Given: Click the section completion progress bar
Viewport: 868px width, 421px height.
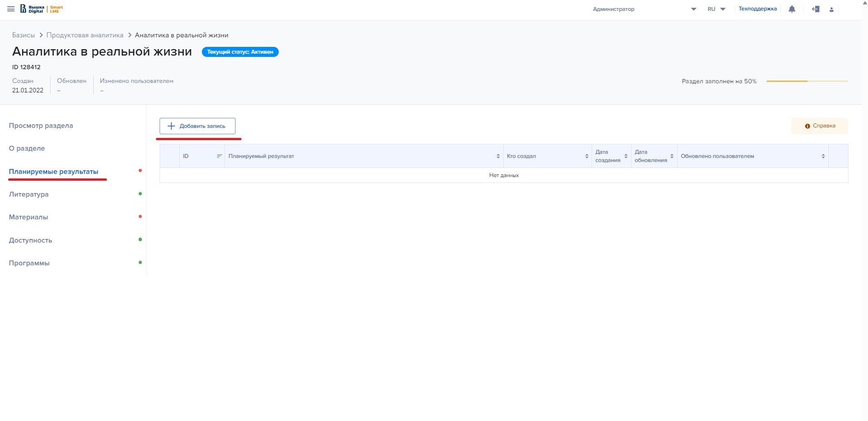Looking at the screenshot, I should 807,81.
